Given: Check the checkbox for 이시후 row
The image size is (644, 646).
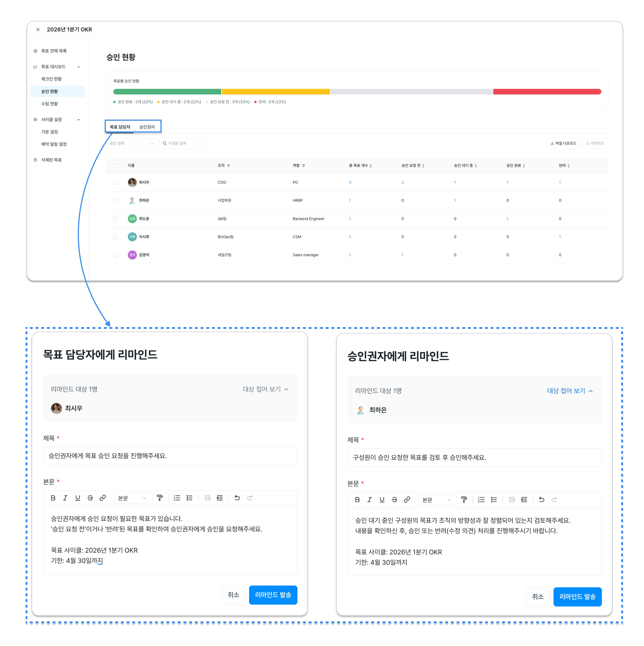Looking at the screenshot, I should (x=115, y=237).
